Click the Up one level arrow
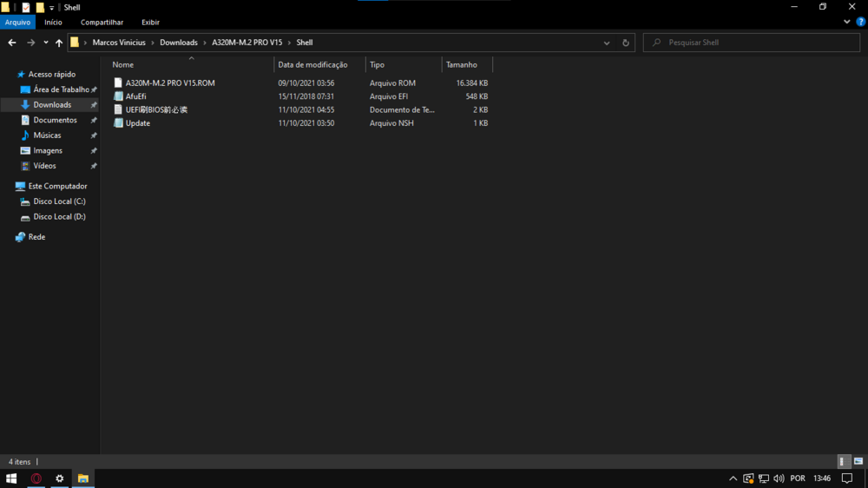868x488 pixels. tap(59, 43)
